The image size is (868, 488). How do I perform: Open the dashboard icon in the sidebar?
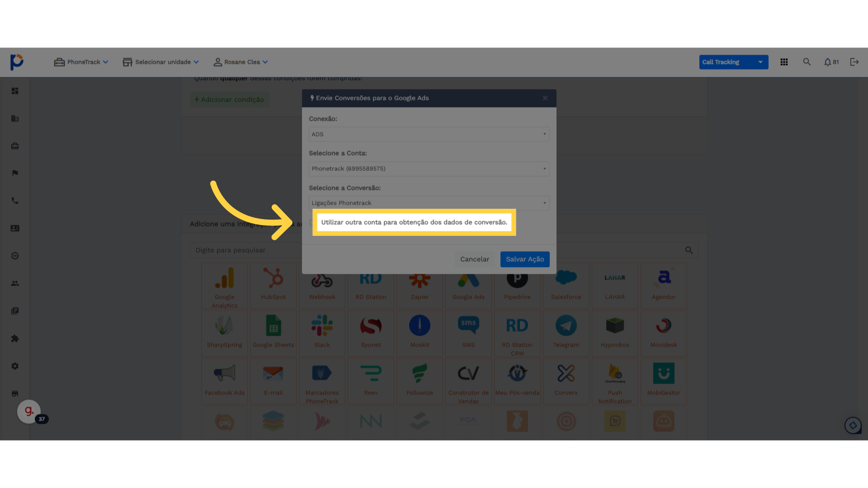pyautogui.click(x=15, y=91)
